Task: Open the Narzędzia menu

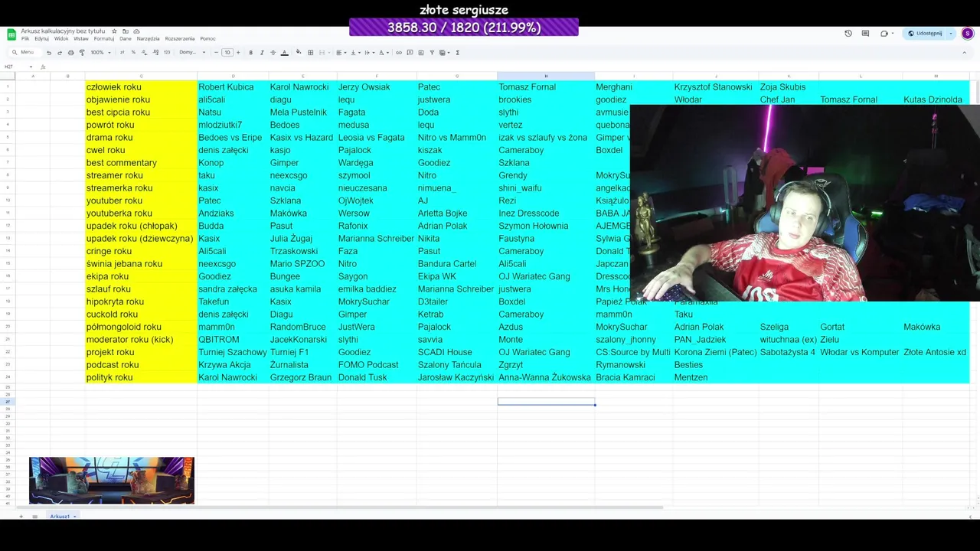Action: [148, 39]
